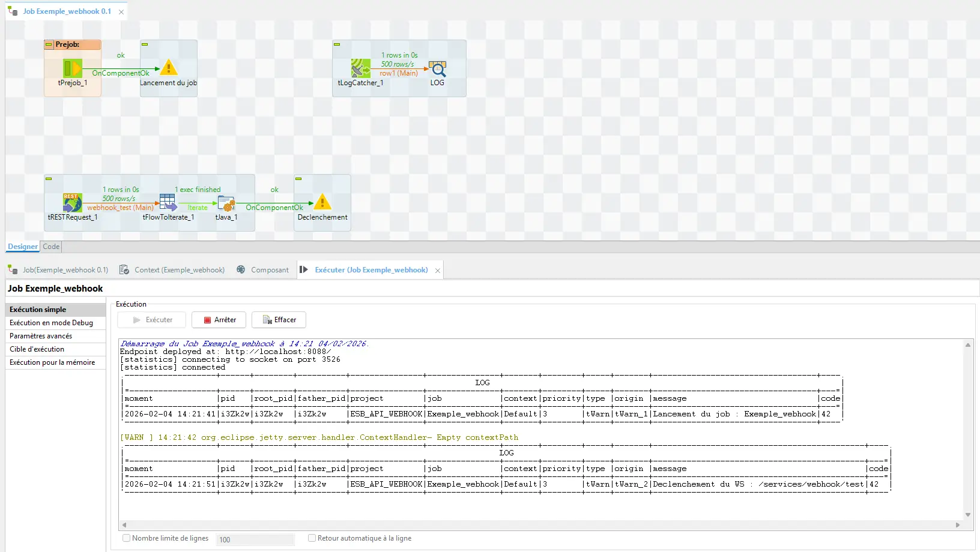
Task: Click the Effacer button
Action: click(x=279, y=320)
